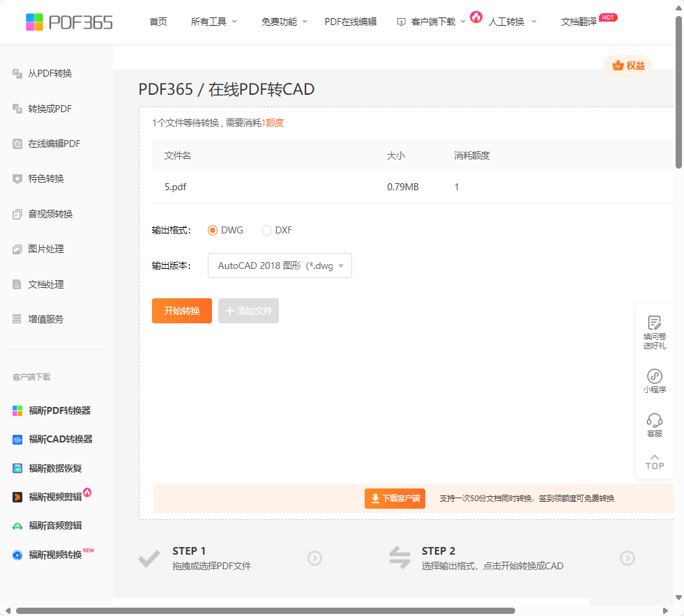Click the horizontal scrollbar thumb

tap(265, 610)
